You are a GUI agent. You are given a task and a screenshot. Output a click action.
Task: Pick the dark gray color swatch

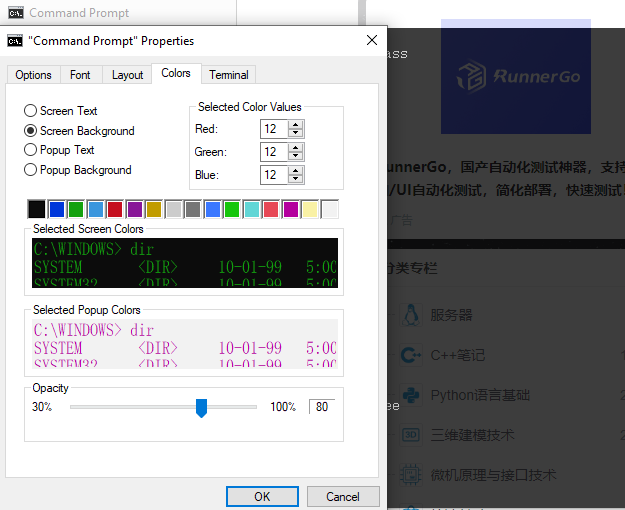(193, 209)
